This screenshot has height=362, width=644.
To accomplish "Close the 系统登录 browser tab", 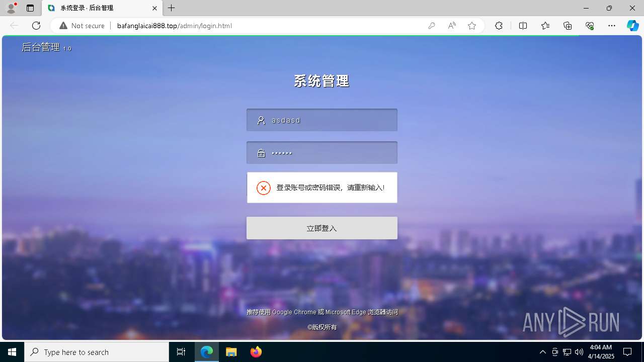I will tap(154, 8).
